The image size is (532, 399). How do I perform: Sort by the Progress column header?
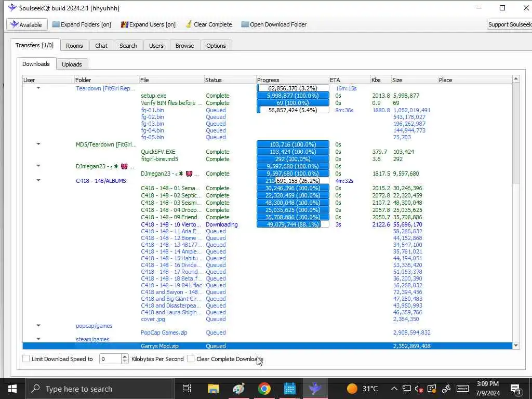pyautogui.click(x=292, y=80)
